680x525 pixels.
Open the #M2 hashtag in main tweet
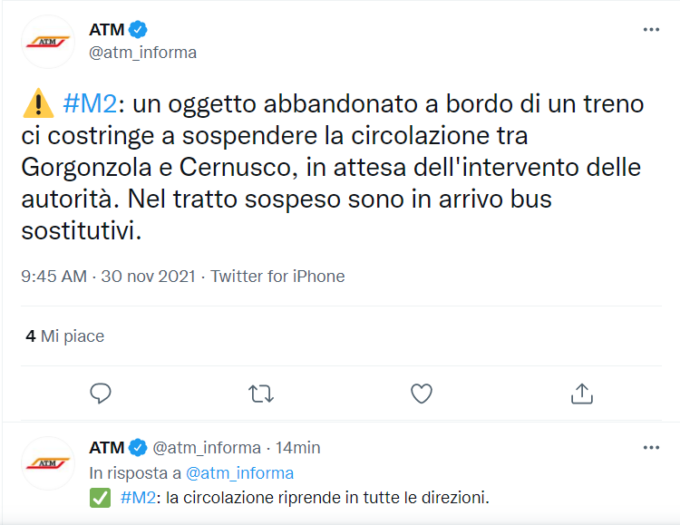[90, 104]
